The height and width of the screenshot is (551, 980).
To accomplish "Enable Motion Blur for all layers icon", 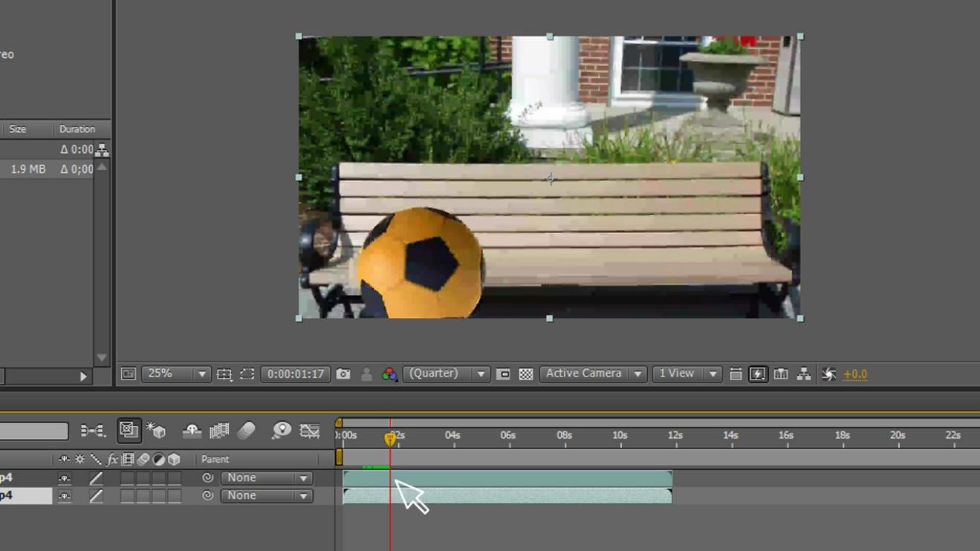I will click(x=246, y=431).
